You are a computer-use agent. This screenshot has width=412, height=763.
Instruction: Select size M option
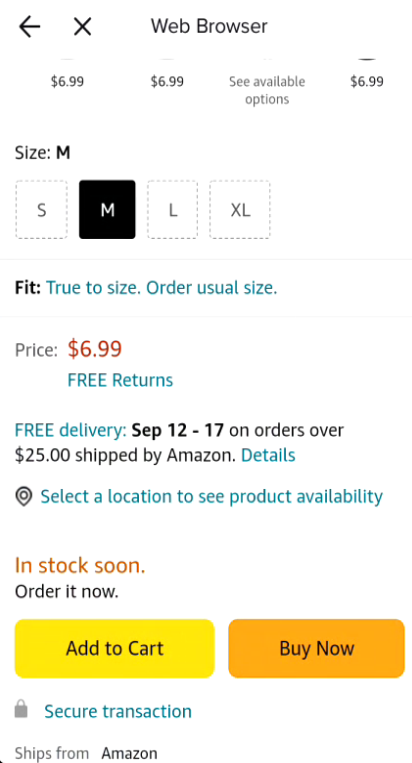click(107, 210)
